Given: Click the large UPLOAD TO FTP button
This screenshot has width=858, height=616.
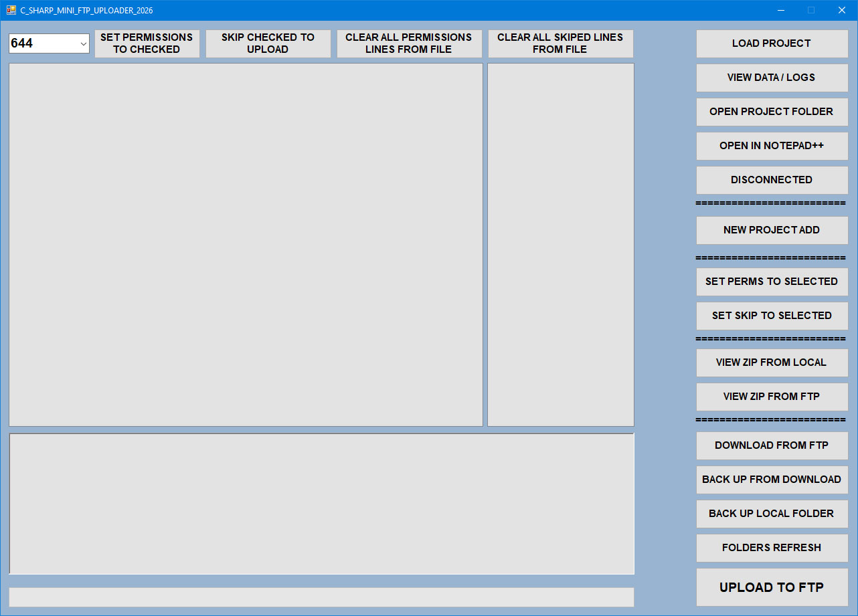Looking at the screenshot, I should pos(772,587).
